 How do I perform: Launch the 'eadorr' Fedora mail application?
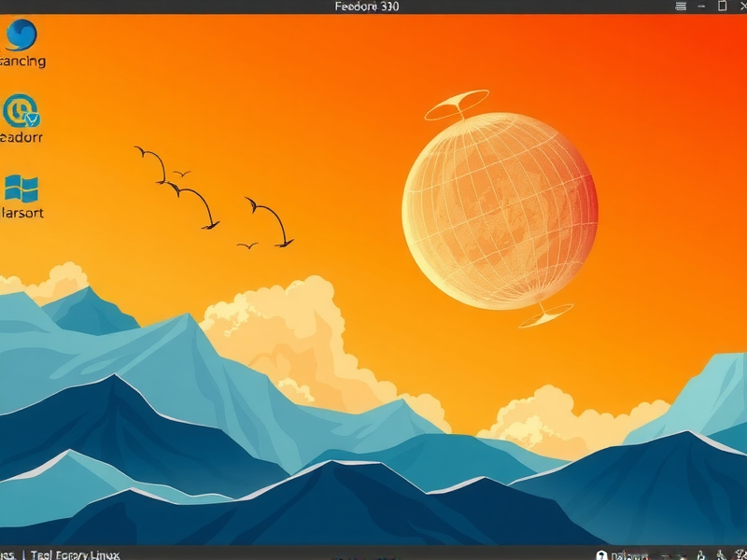click(x=19, y=112)
